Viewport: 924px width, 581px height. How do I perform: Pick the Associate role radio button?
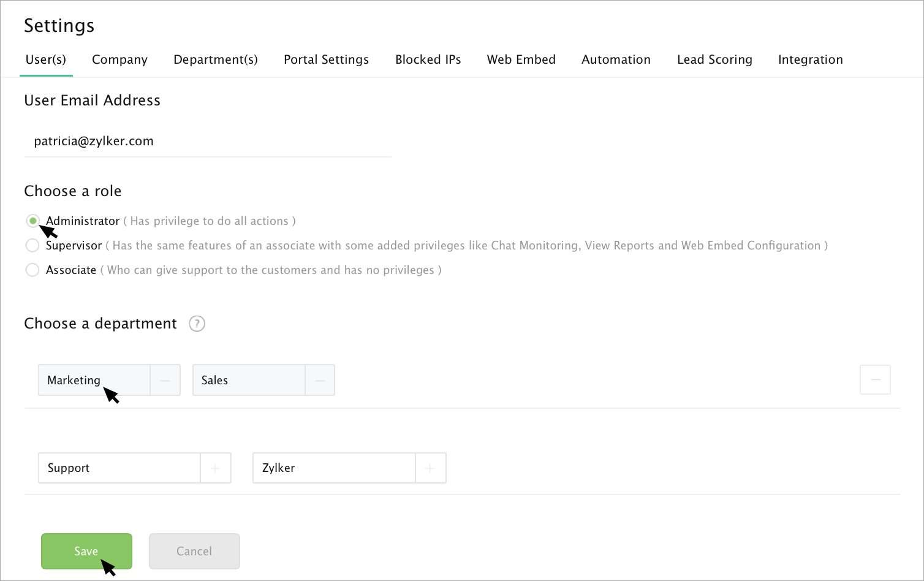[32, 270]
